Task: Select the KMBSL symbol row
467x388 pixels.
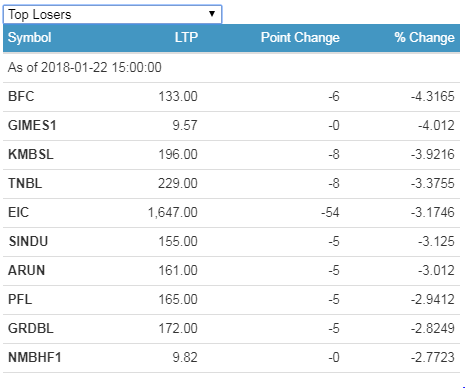Action: click(231, 155)
